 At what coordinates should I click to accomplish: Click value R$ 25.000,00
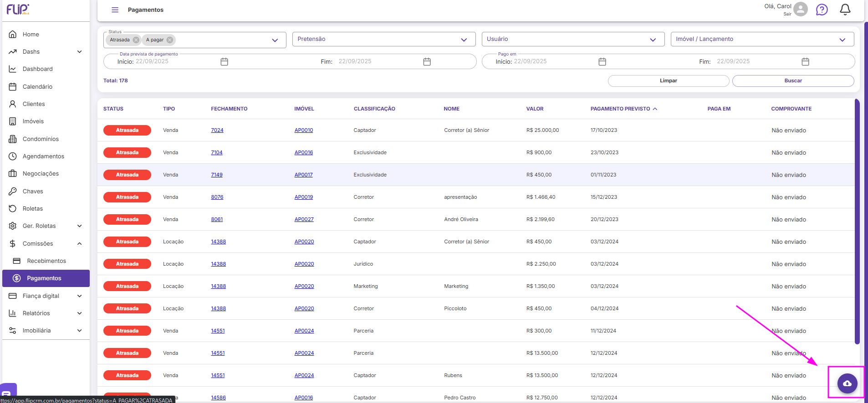(x=542, y=131)
